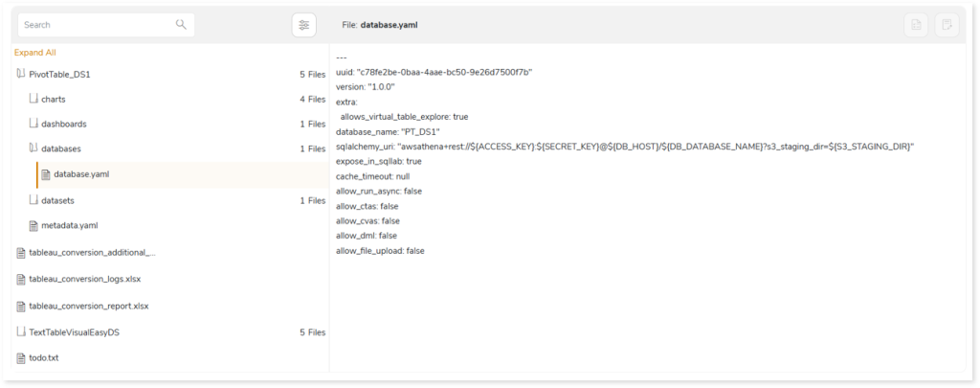
Task: Click the Expand All link
Action: pos(34,53)
